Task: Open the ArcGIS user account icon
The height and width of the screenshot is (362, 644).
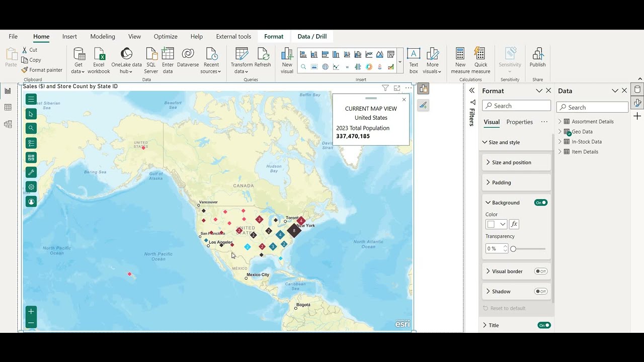Action: 31,202
